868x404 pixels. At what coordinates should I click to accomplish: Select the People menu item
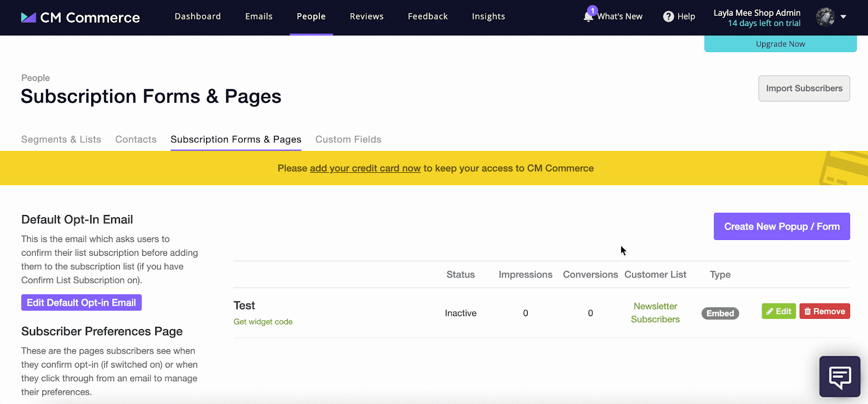coord(311,16)
